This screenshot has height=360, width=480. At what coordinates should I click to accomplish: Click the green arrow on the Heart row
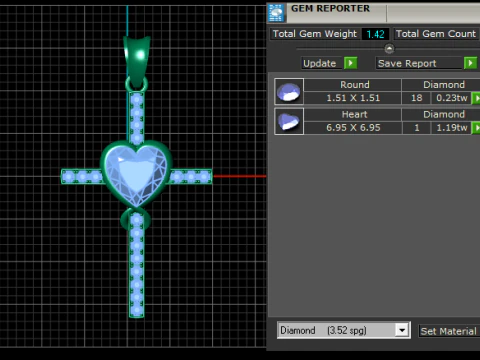pos(477,128)
